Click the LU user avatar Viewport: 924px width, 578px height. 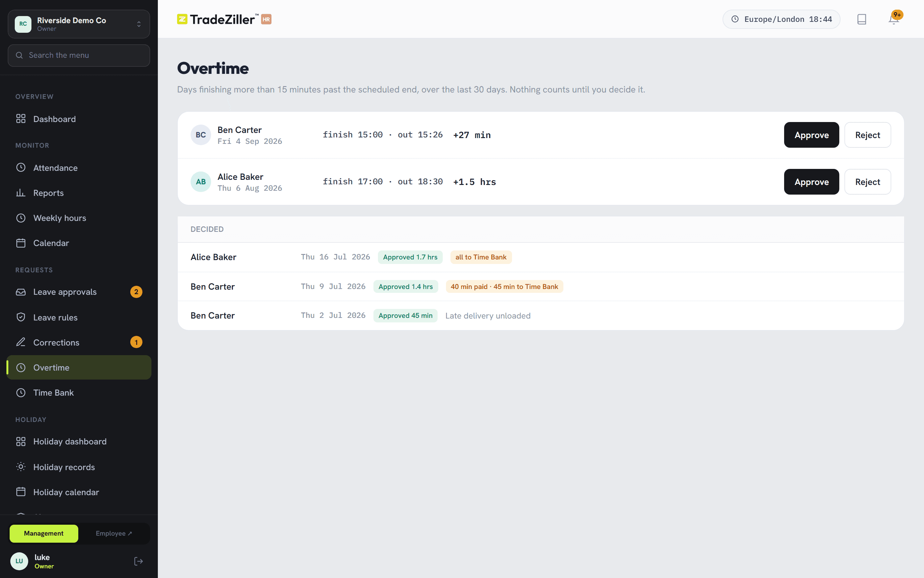coord(19,561)
